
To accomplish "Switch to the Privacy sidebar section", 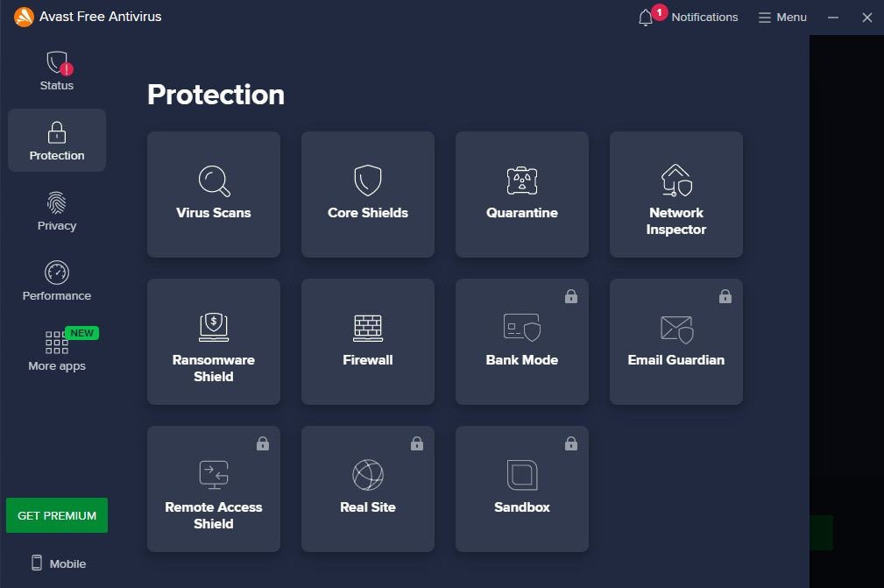I will coord(57,211).
